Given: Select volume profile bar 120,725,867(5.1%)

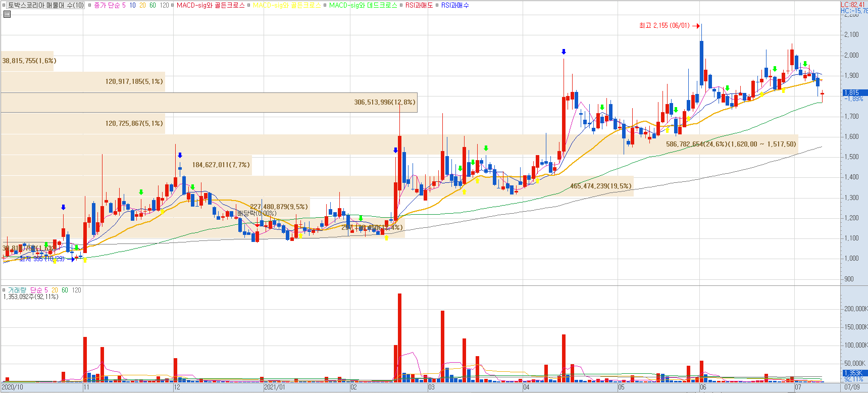Looking at the screenshot, I should point(82,124).
